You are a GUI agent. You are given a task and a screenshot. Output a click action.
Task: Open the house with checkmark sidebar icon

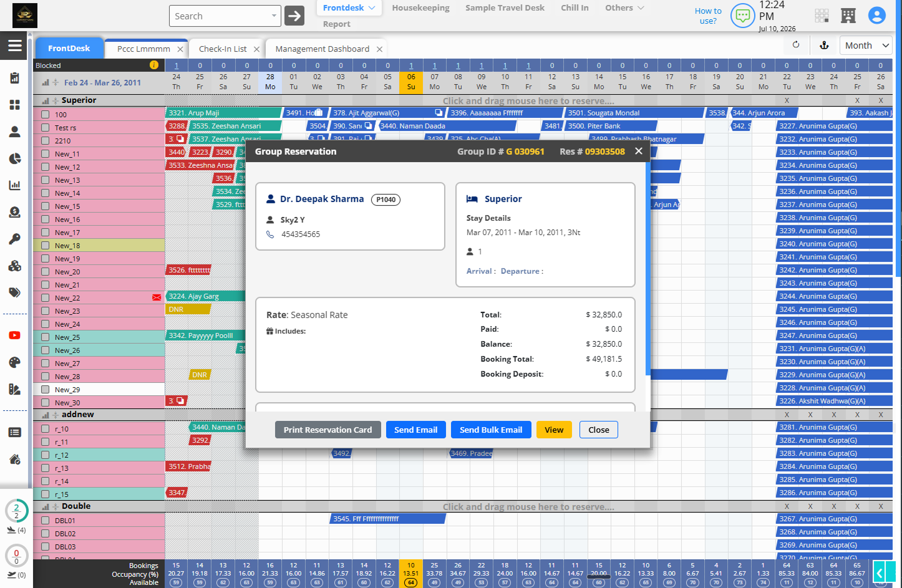[15, 459]
